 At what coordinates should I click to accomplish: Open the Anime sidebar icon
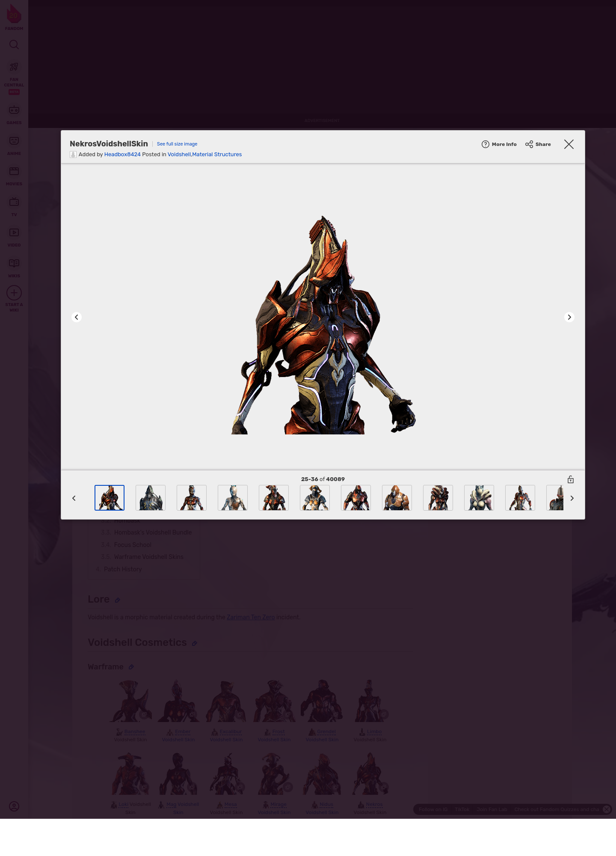tap(14, 141)
